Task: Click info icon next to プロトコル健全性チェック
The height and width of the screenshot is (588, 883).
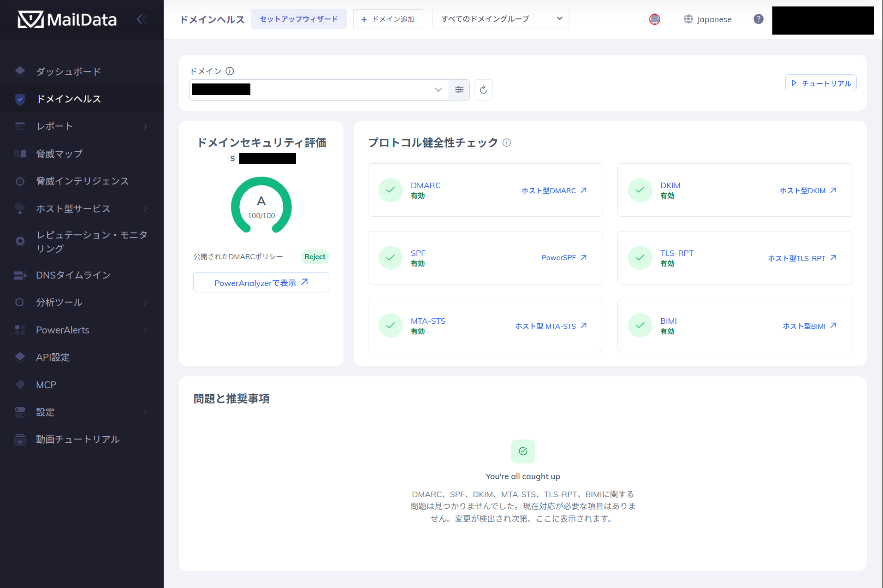Action: pyautogui.click(x=507, y=143)
